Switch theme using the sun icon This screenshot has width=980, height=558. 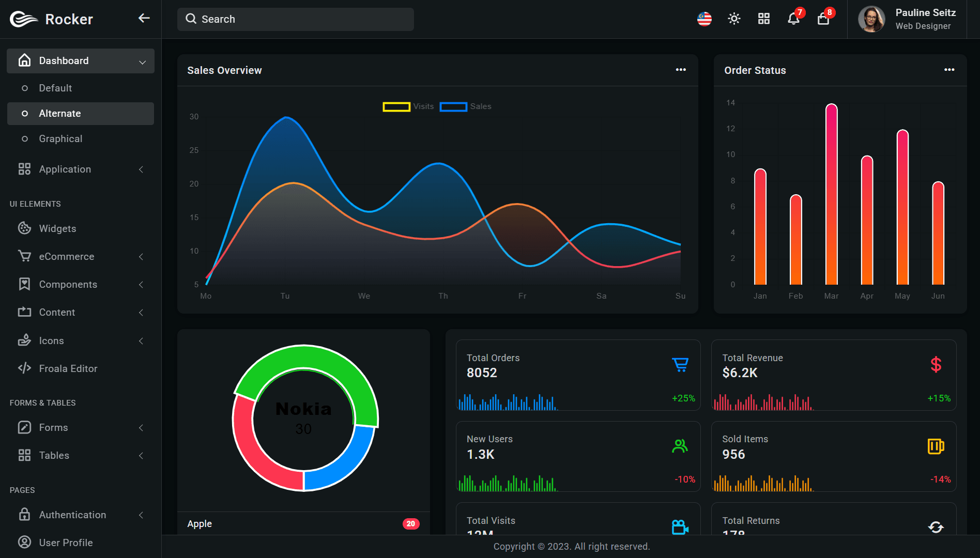coord(734,19)
